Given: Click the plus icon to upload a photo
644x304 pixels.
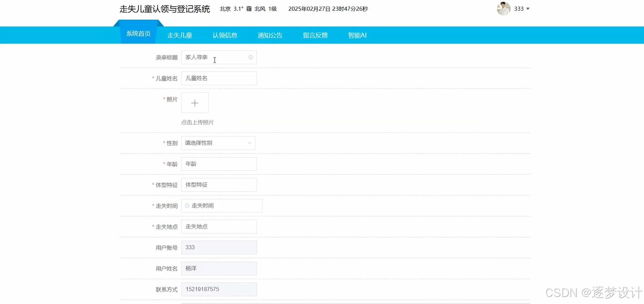Looking at the screenshot, I should (194, 102).
